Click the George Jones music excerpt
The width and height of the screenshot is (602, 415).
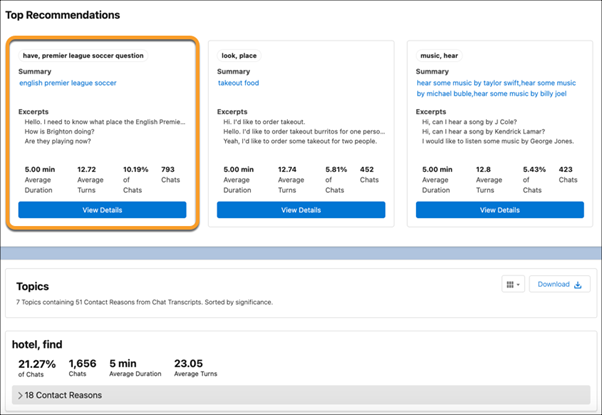[498, 141]
